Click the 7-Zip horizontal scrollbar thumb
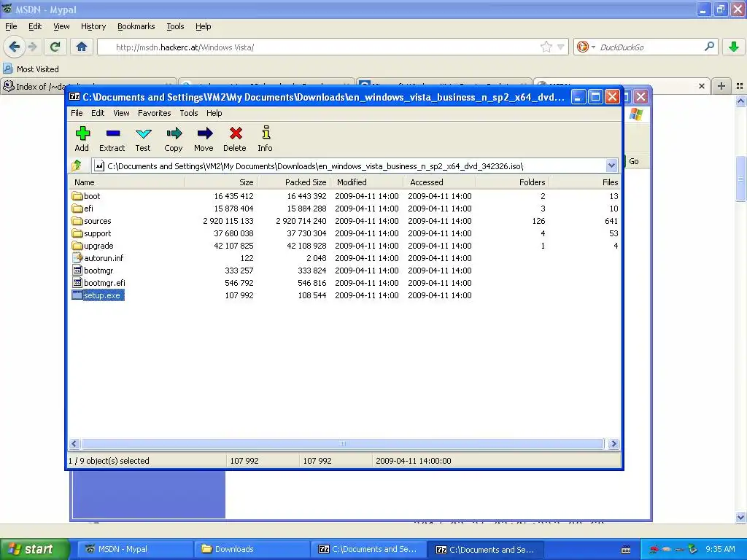This screenshot has height=560, width=747. [342, 444]
